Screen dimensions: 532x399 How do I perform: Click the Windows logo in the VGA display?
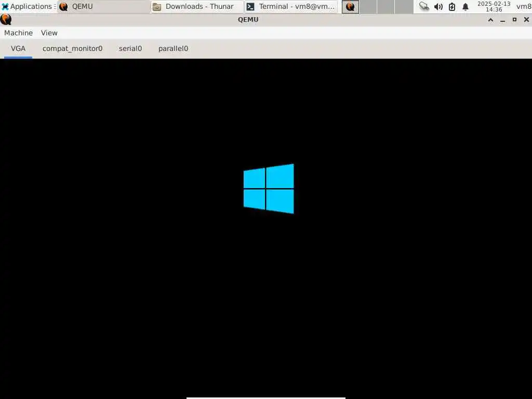[x=269, y=189]
